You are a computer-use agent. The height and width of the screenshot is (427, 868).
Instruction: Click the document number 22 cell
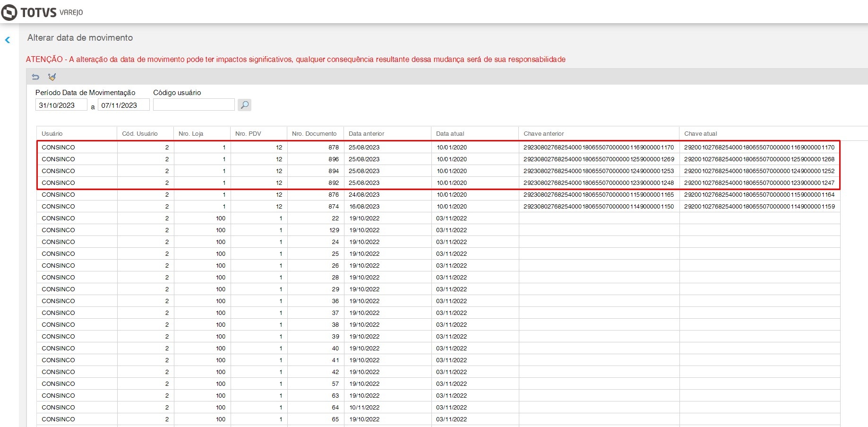tap(316, 218)
